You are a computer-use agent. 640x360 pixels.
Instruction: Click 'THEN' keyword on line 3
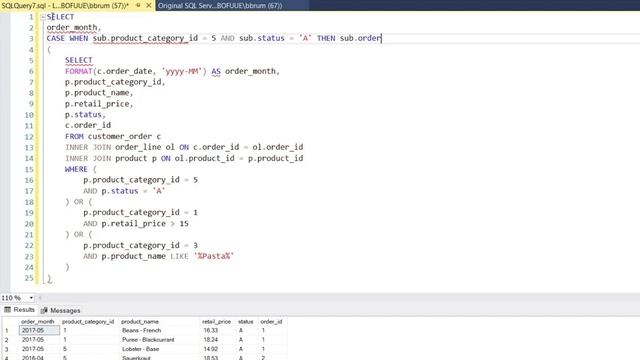326,38
